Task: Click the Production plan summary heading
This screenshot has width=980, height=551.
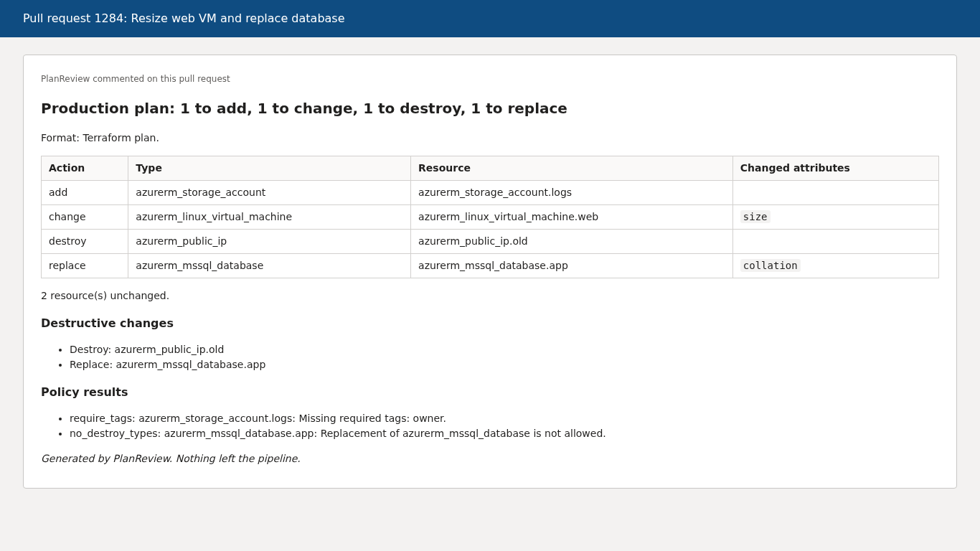Action: coord(304,108)
